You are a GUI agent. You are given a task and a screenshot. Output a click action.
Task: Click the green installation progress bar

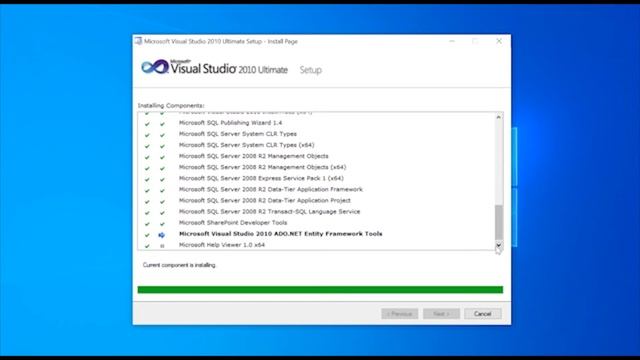pyautogui.click(x=320, y=289)
